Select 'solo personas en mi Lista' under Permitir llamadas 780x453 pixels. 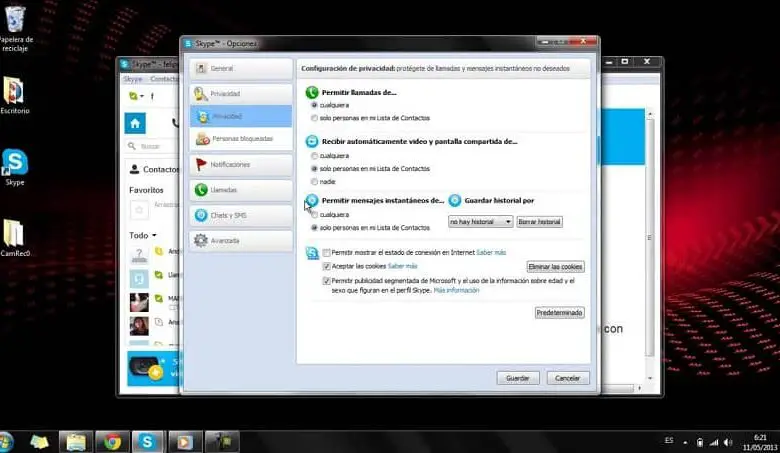click(x=314, y=118)
